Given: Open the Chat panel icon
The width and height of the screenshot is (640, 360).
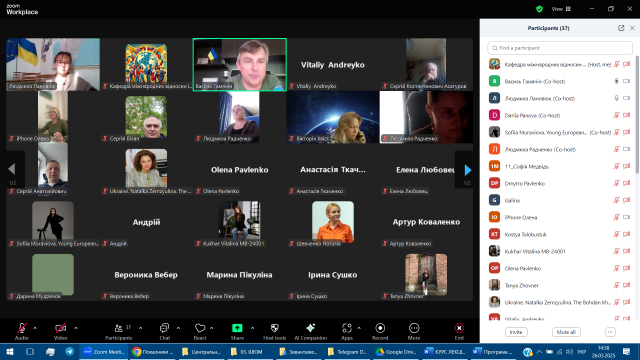Looking at the screenshot, I should click(164, 328).
